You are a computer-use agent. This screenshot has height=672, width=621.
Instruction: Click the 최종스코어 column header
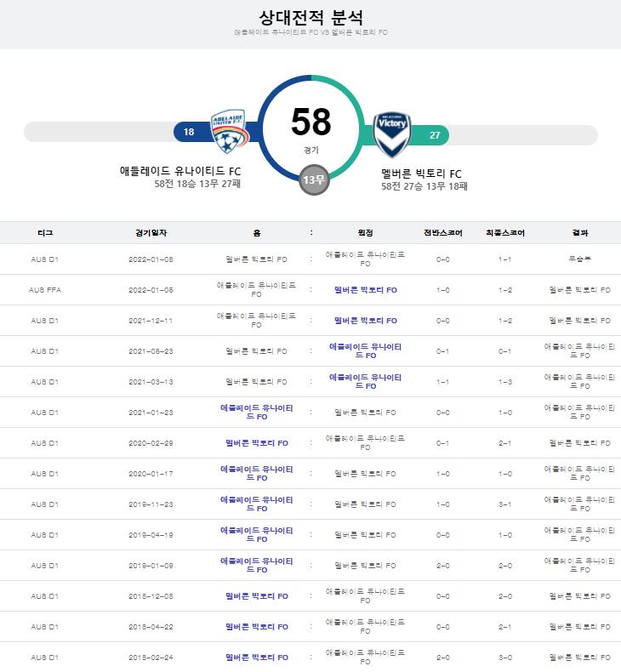click(505, 233)
